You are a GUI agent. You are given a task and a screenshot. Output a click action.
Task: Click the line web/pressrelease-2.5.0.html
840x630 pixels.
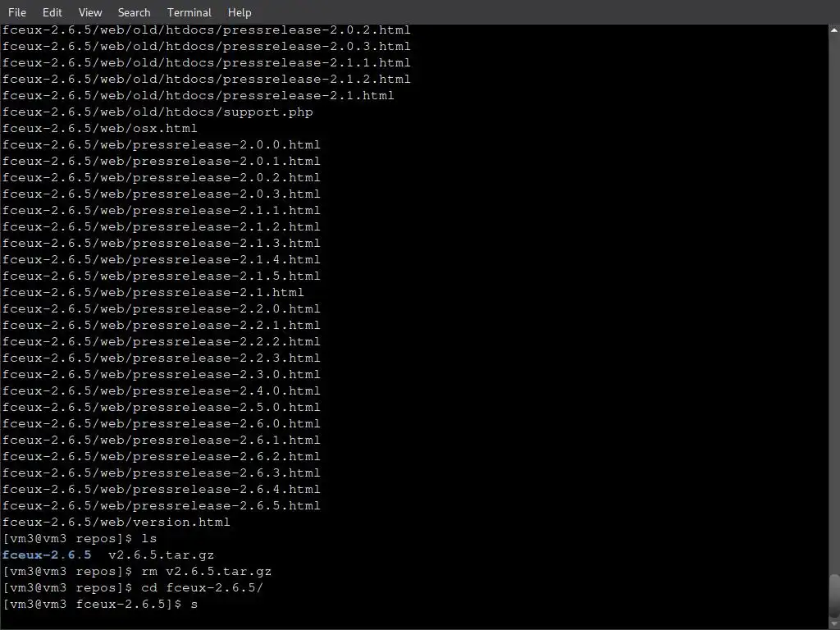point(162,408)
